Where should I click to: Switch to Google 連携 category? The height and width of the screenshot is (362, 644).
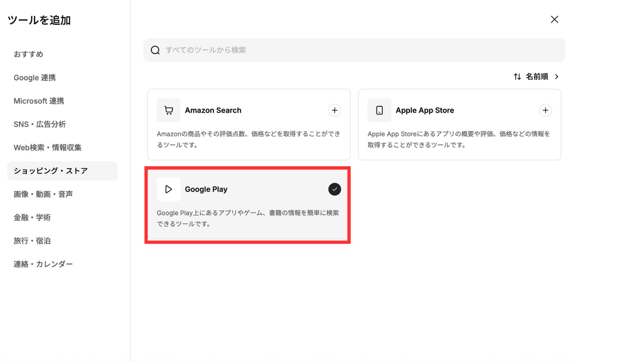pos(35,78)
